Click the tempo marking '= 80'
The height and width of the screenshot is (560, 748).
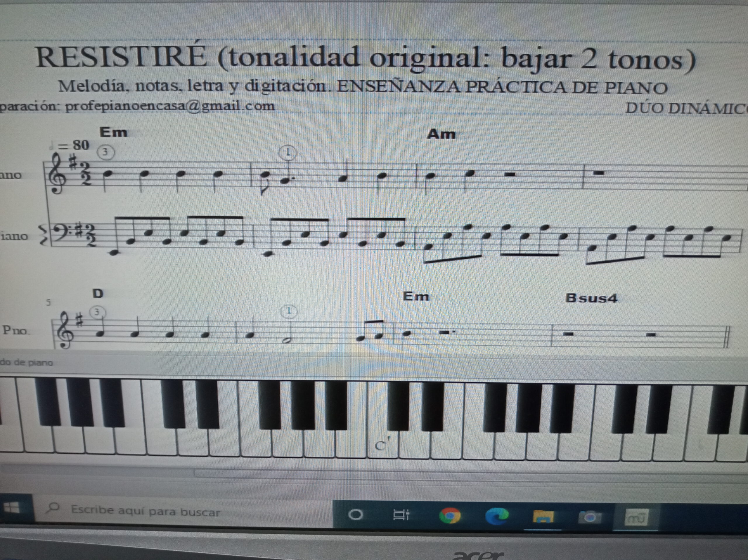[69, 145]
